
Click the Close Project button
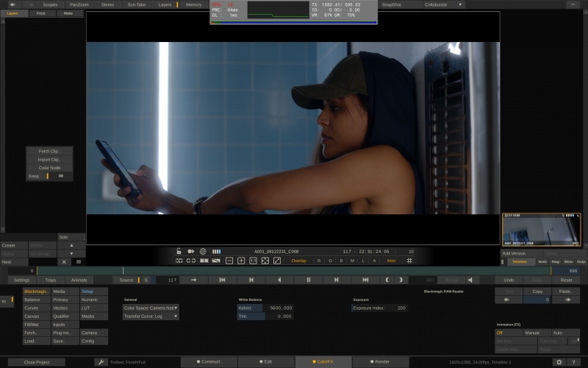point(35,362)
